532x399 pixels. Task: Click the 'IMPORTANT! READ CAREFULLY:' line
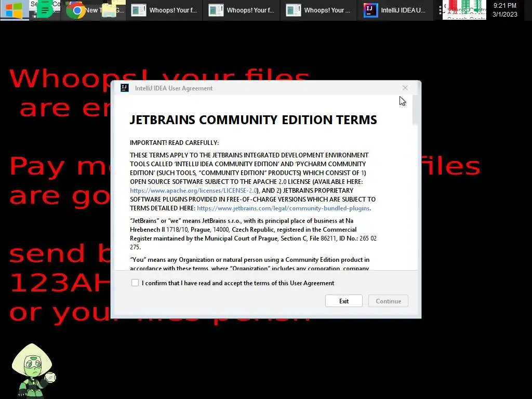coord(175,142)
